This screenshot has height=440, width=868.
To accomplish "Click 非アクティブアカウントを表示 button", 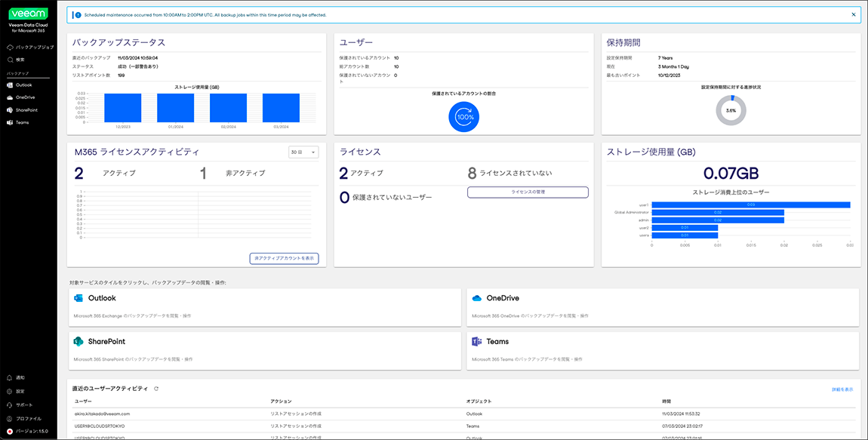I will click(284, 258).
